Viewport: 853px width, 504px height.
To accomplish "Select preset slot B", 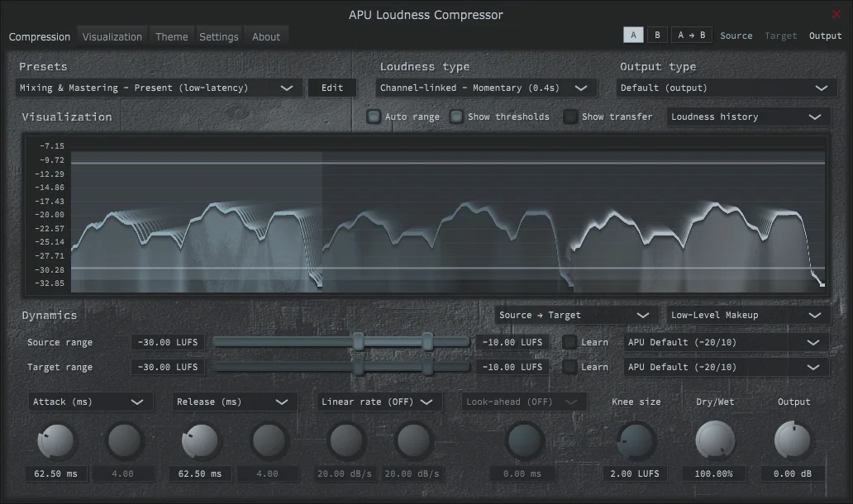I will (x=656, y=35).
